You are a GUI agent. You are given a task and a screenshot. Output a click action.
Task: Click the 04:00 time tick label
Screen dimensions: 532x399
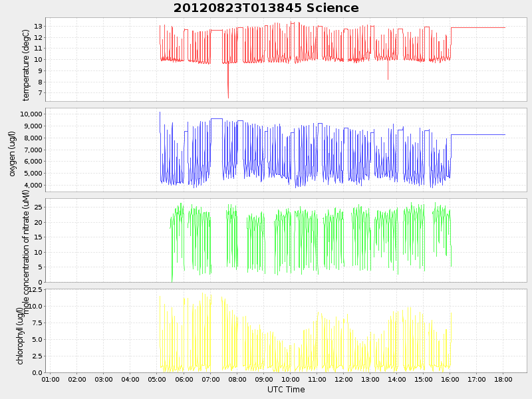pyautogui.click(x=130, y=379)
